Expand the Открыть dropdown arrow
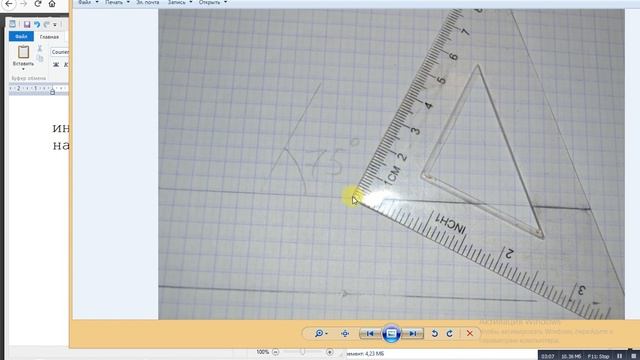This screenshot has height=360, width=640. pos(225,2)
